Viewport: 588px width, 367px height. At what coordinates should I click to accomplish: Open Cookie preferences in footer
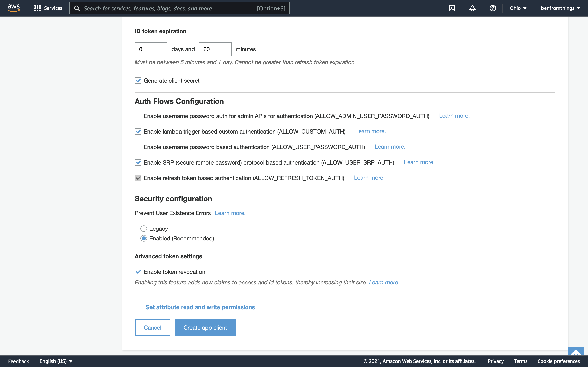tap(558, 361)
